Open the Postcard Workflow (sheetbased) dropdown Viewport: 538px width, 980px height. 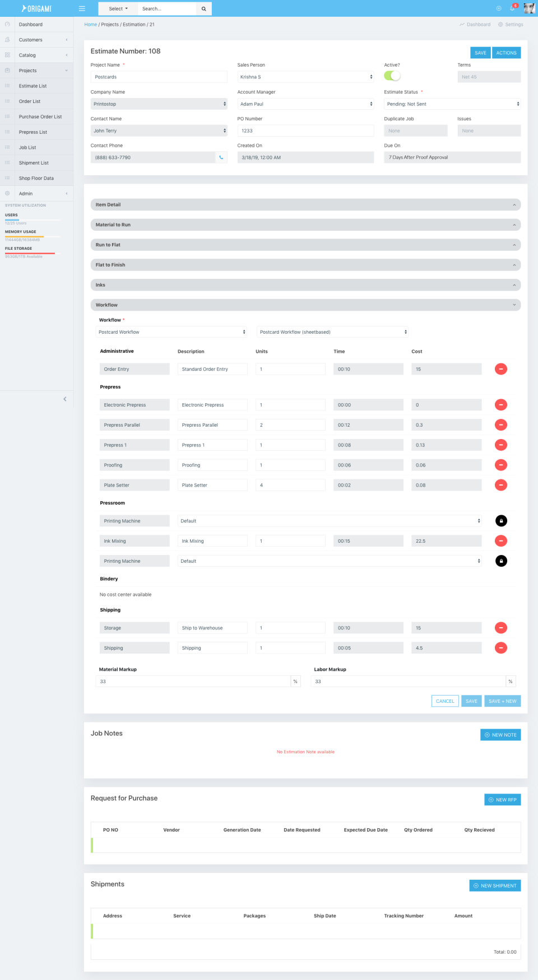(x=333, y=332)
